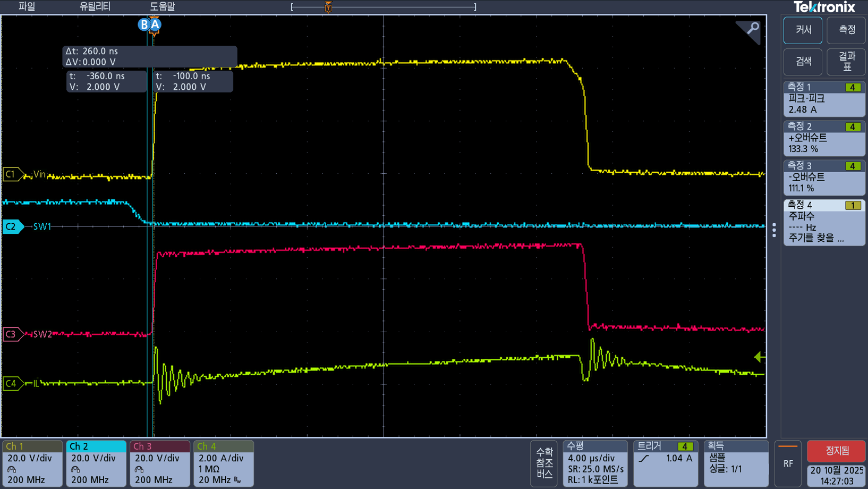The width and height of the screenshot is (868, 489).
Task: Open the 파일 menu
Action: (27, 6)
